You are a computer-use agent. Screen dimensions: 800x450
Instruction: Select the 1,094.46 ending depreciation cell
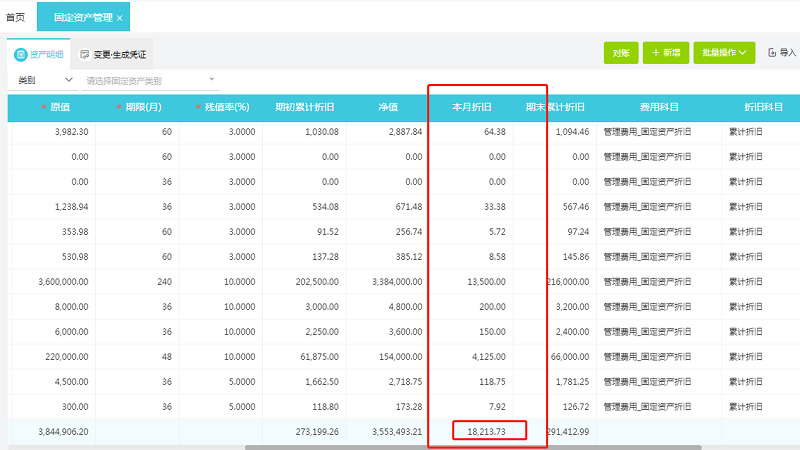pos(572,132)
